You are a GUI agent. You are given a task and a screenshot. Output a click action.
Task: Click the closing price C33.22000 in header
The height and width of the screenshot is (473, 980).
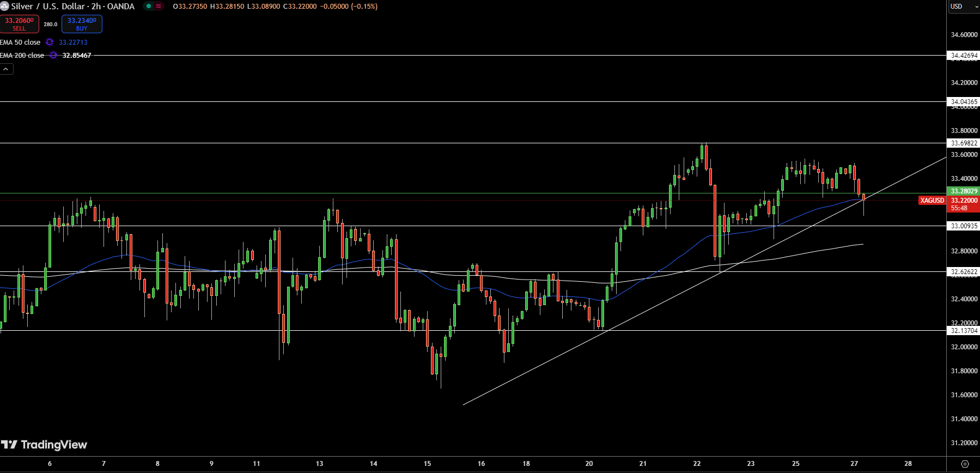coord(300,7)
